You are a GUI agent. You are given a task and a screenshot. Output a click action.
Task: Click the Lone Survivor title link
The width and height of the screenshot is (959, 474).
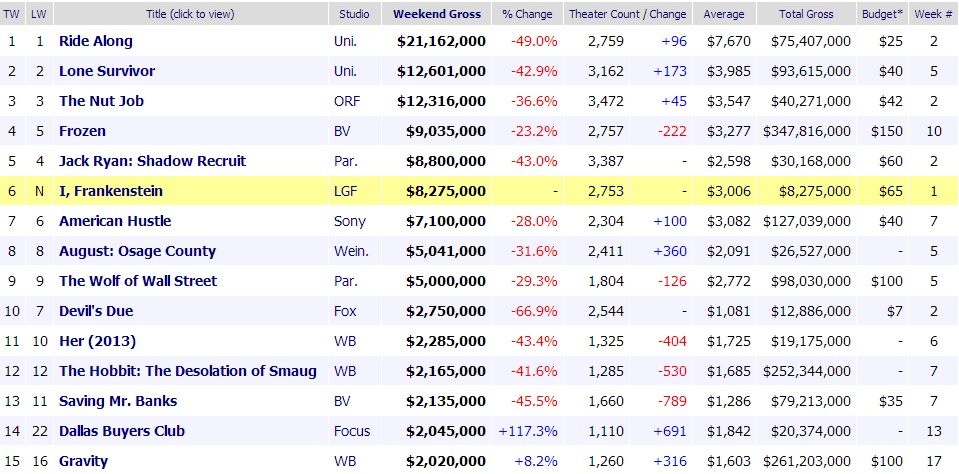click(107, 71)
